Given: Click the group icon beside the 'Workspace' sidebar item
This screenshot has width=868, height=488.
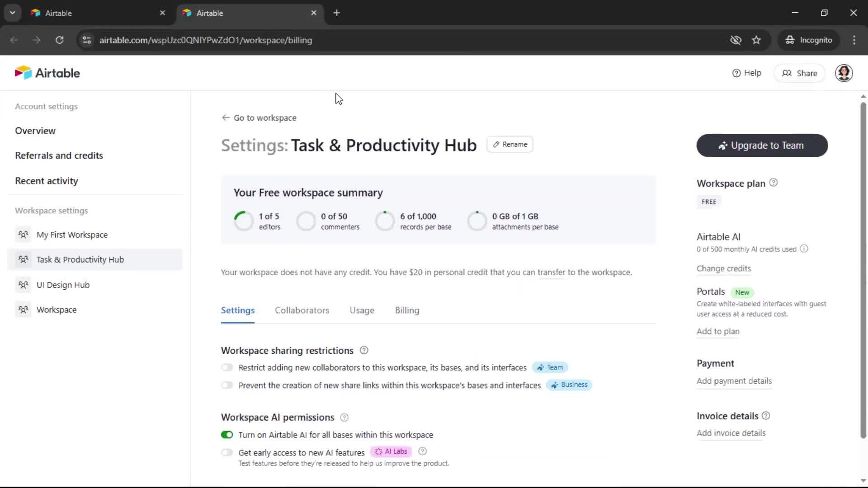Looking at the screenshot, I should click(23, 310).
